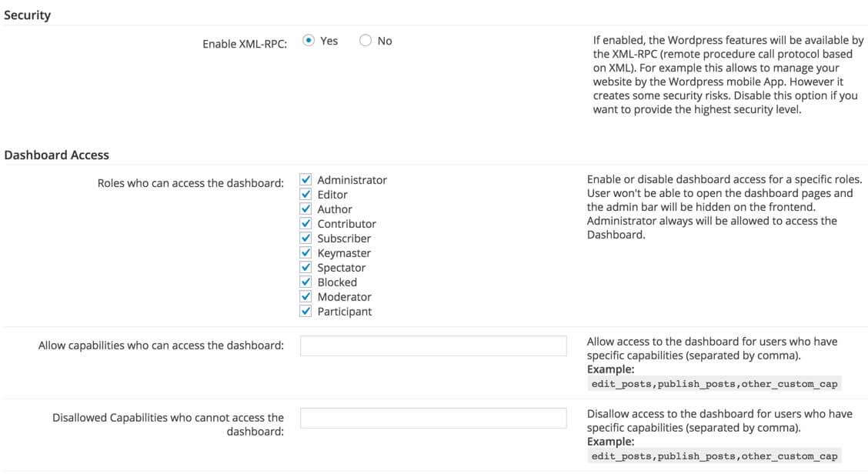Viewport: 868px width, 474px height.
Task: Click the Enable XML-RPC label
Action: tap(245, 44)
